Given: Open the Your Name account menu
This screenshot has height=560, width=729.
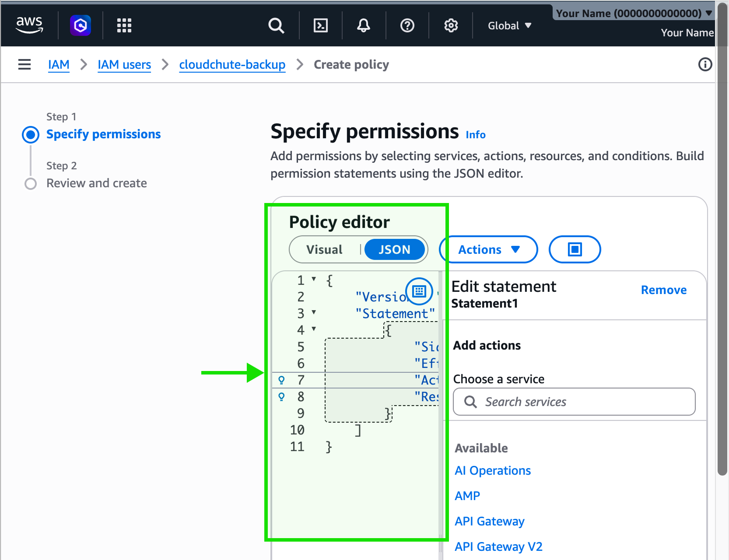Looking at the screenshot, I should 634,13.
